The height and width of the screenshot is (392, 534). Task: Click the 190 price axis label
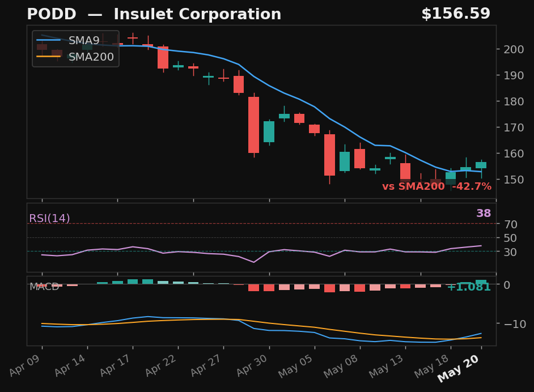pos(514,75)
